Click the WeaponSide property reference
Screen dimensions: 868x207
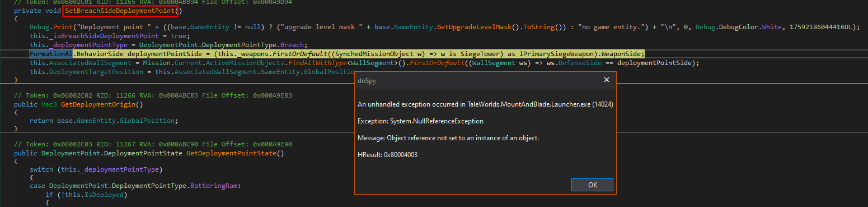[x=620, y=54]
